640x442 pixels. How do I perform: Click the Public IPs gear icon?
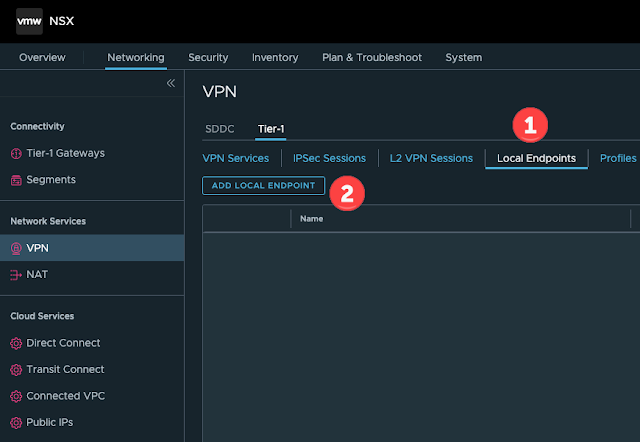[x=16, y=423]
